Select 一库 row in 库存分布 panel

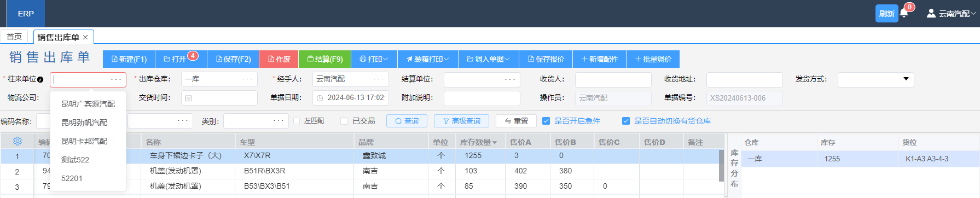pos(860,159)
